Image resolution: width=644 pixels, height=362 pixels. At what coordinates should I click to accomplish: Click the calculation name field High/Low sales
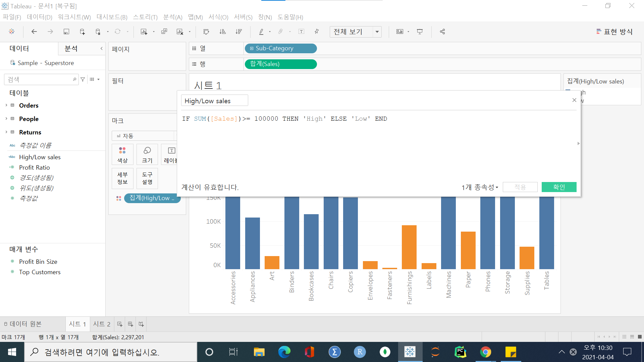coord(214,101)
